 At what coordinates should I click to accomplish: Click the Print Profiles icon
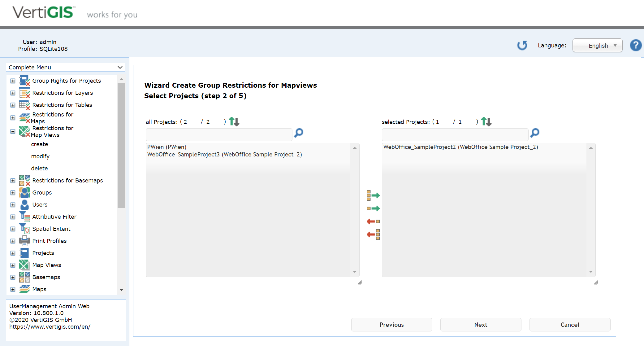24,241
